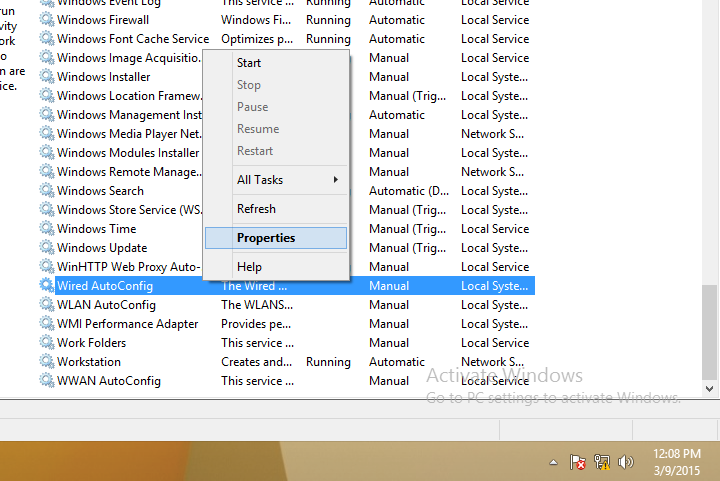Click gear icon beside Workstation service

(46, 362)
